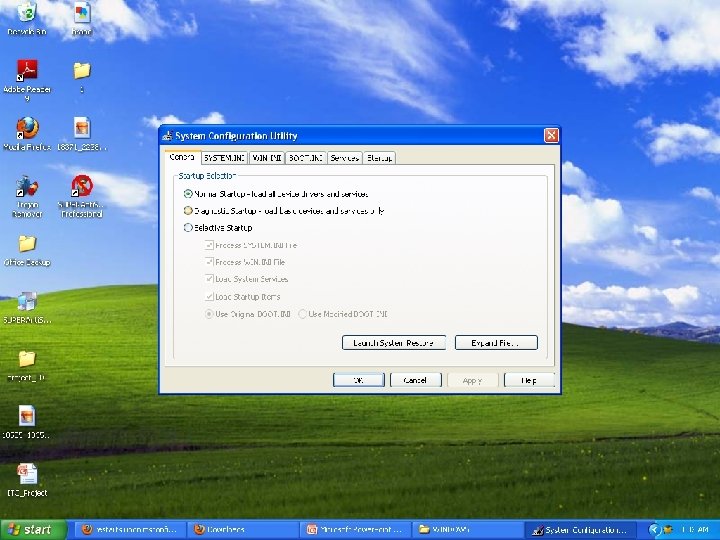Open the ITC_Project PowerPoint file
720x540 pixels.
click(27, 480)
